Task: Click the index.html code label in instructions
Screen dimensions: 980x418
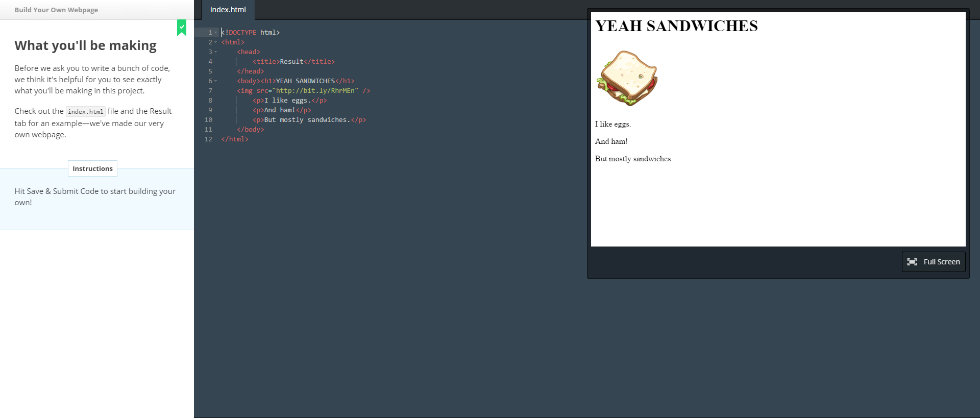Action: click(x=86, y=112)
